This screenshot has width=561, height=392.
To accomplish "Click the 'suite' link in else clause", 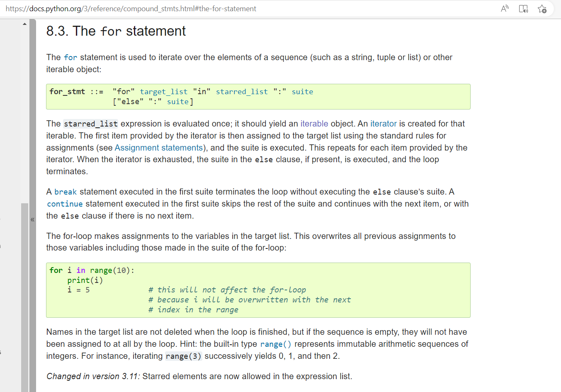I will [178, 102].
